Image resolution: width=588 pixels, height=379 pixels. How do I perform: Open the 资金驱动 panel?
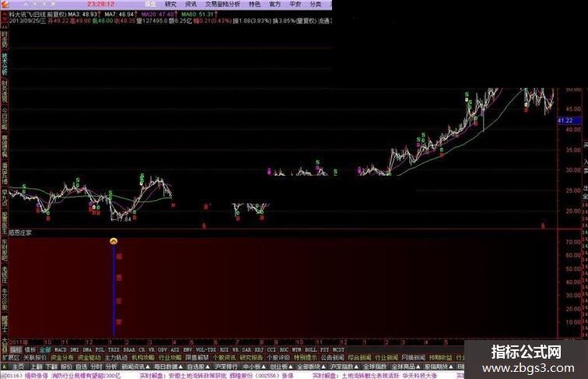[x=89, y=358]
